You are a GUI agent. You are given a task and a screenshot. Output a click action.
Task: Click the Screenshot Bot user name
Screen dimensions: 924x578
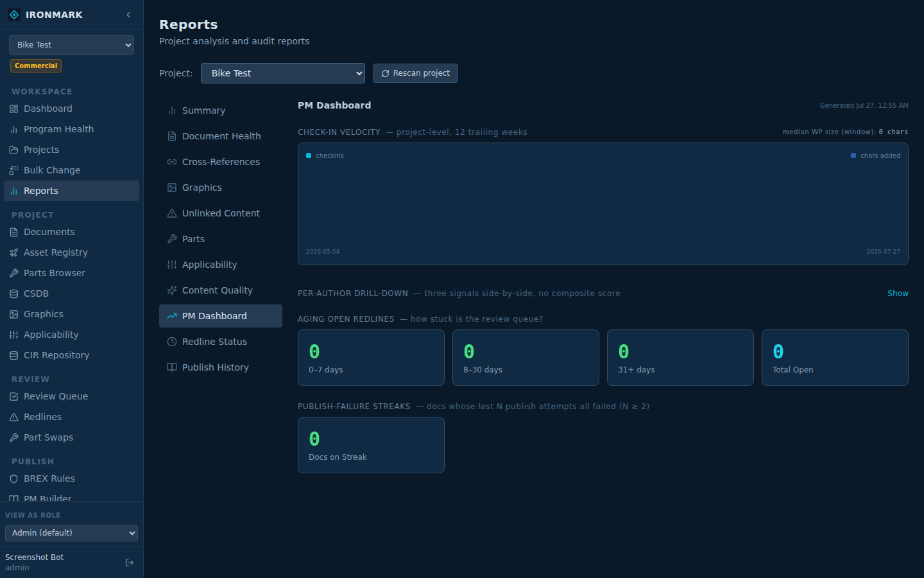coord(35,557)
